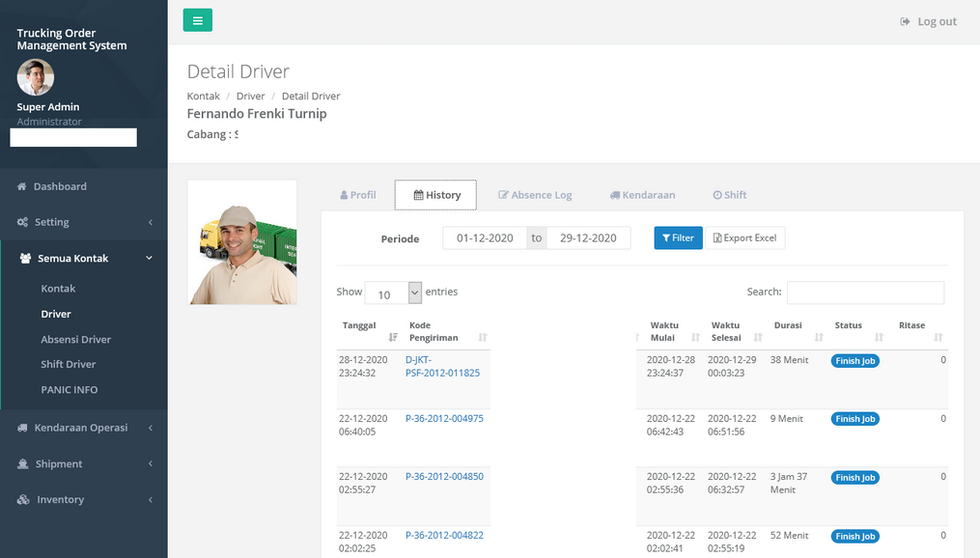Screen dimensions: 980x558
Task: Open shipment P-36-2012-004975
Action: click(444, 419)
